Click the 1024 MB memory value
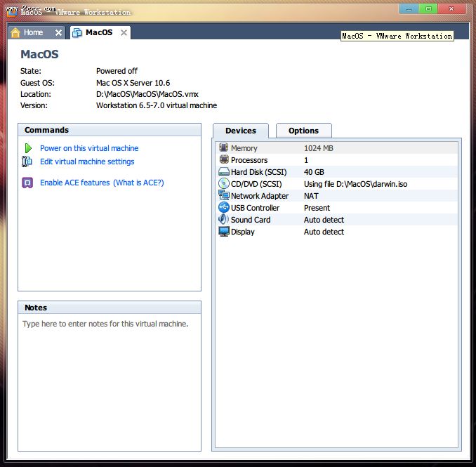Viewport: 476px width, 467px height. click(319, 148)
